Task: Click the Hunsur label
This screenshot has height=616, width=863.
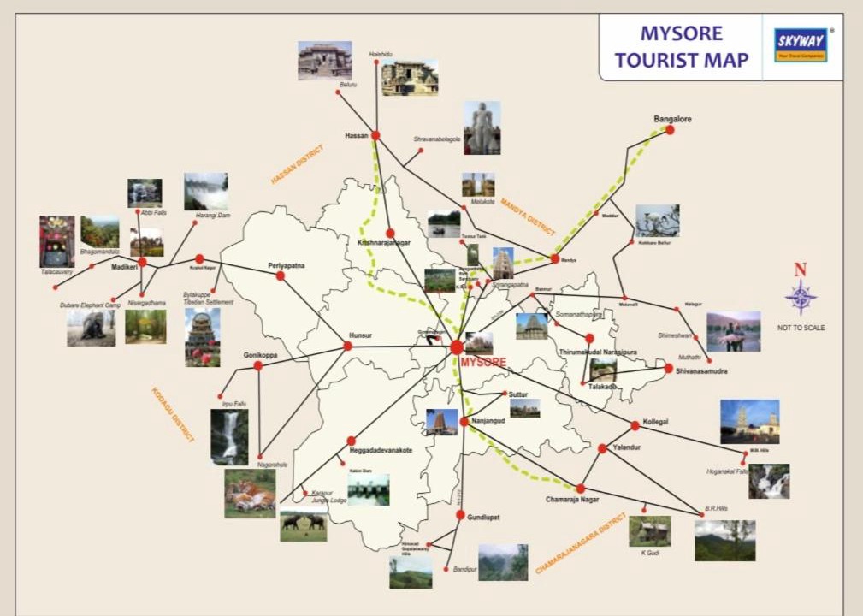Action: tap(360, 335)
